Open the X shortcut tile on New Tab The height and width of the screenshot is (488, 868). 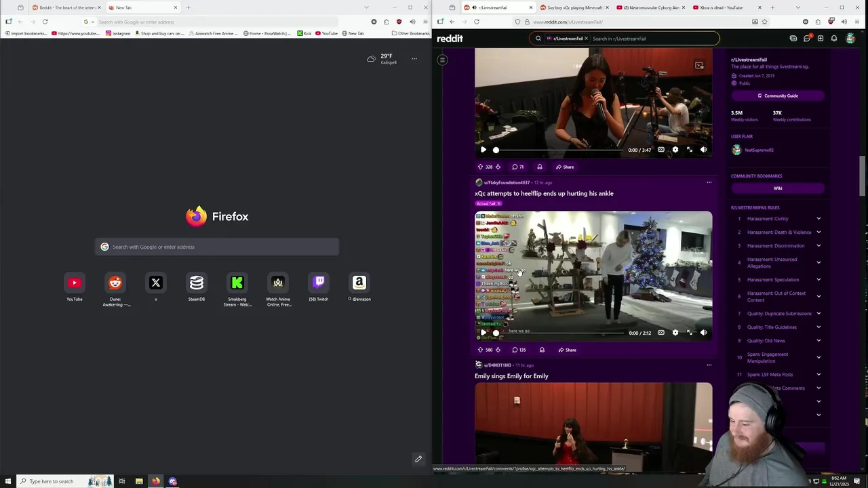(x=156, y=283)
